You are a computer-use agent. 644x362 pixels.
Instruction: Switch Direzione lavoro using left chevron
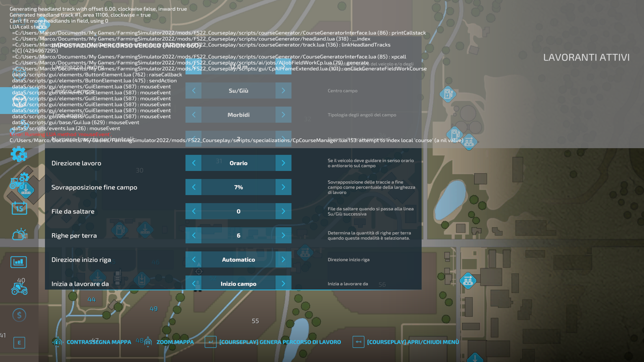193,163
